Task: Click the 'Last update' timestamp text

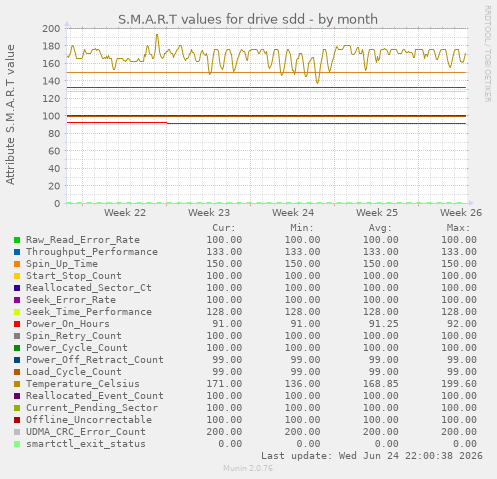Action: [x=372, y=456]
